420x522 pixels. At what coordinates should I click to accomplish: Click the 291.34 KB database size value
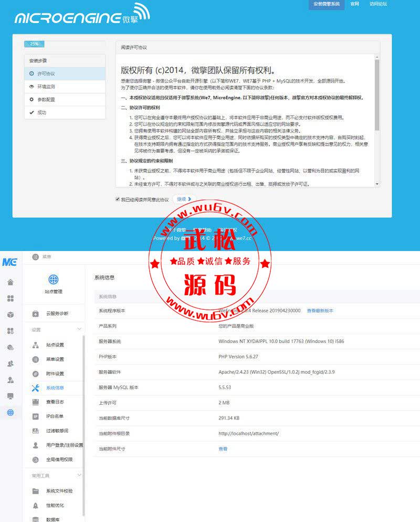[x=229, y=418]
